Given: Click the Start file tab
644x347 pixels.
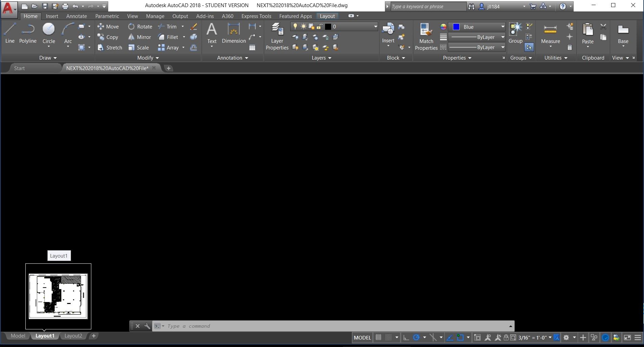Looking at the screenshot, I should (19, 68).
